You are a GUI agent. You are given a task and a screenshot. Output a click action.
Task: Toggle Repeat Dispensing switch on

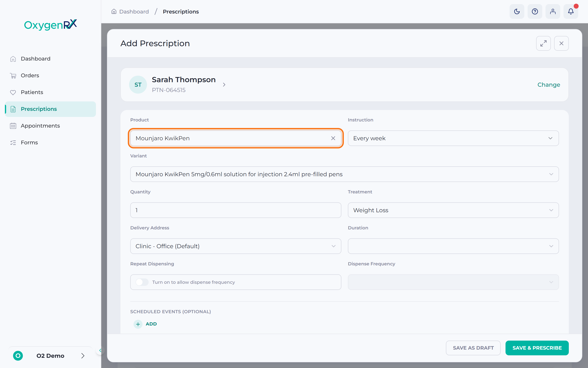(142, 282)
